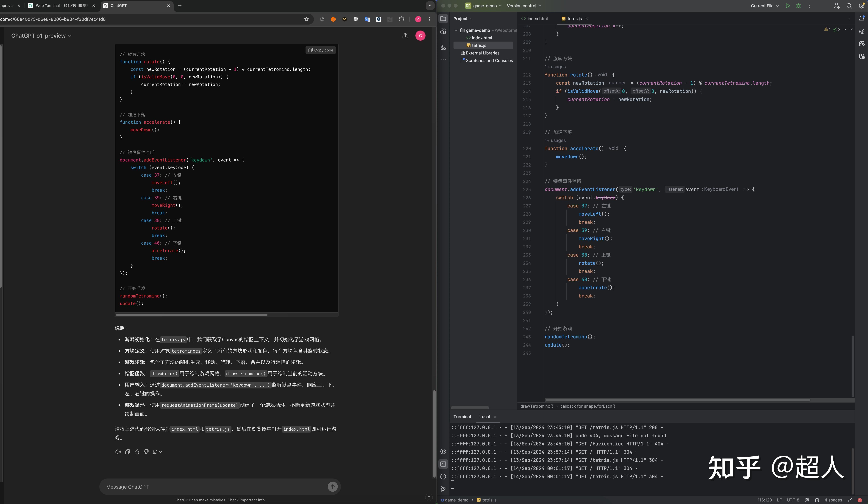Select tetris.js in project tree

483,45
